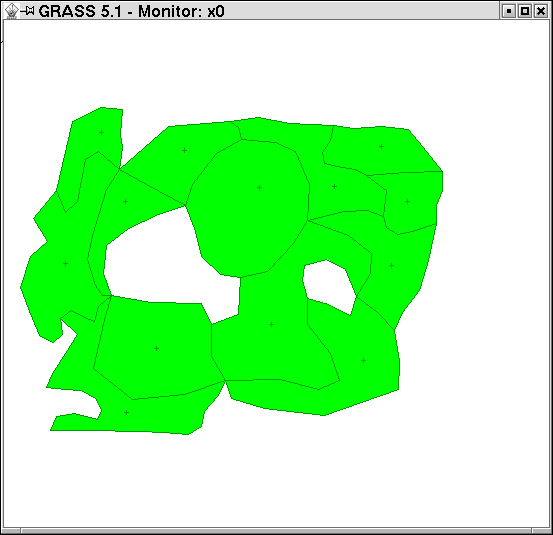Select the centroid cross of the round polygon
553x535 pixels.
(259, 187)
